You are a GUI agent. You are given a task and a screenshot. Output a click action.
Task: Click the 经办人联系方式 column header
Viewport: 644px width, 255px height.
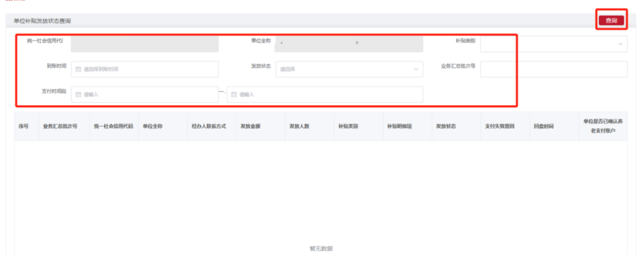click(x=209, y=126)
